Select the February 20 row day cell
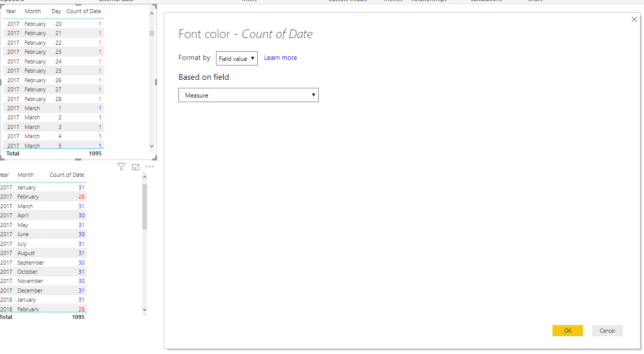The width and height of the screenshot is (644, 354). click(58, 24)
